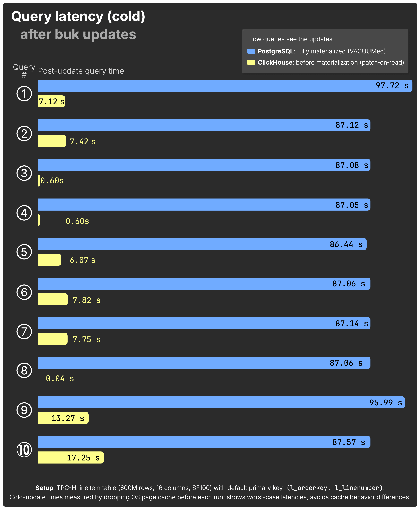Click the "Query latency (cold)" title
This screenshot has width=420, height=511.
78,16
